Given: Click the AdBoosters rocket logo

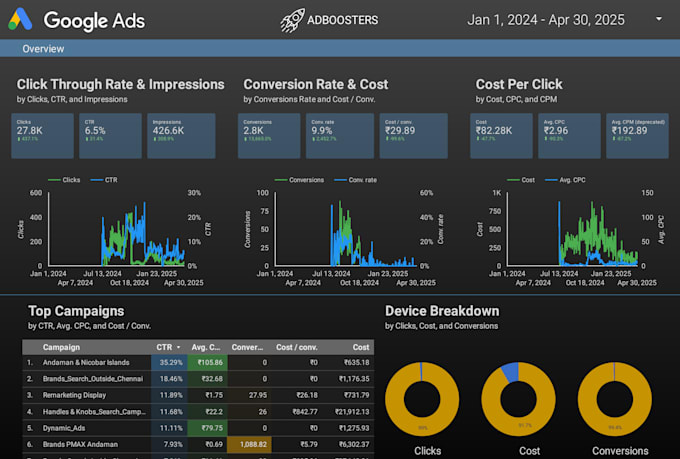Looking at the screenshot, I should point(292,20).
